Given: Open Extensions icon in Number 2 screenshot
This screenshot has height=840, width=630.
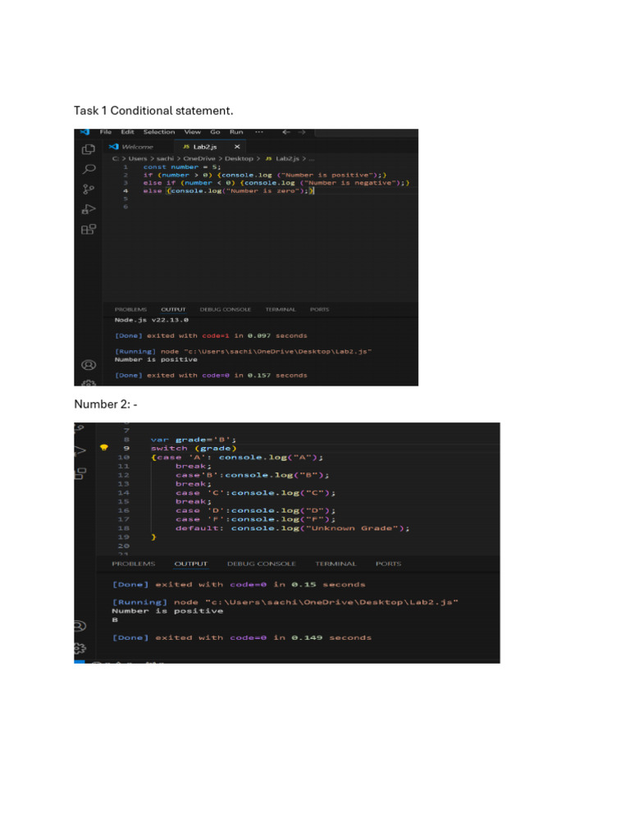Looking at the screenshot, I should click(x=80, y=473).
